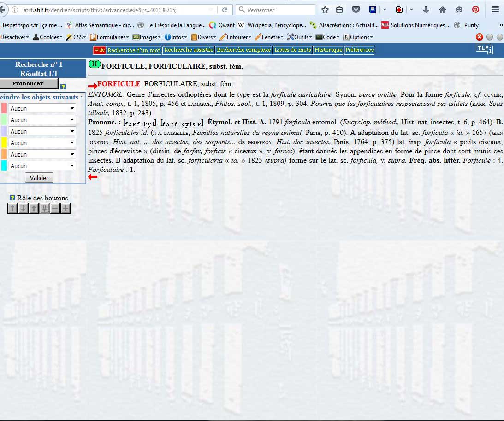Click the Prononcer button
This screenshot has width=504, height=421.
tap(28, 83)
